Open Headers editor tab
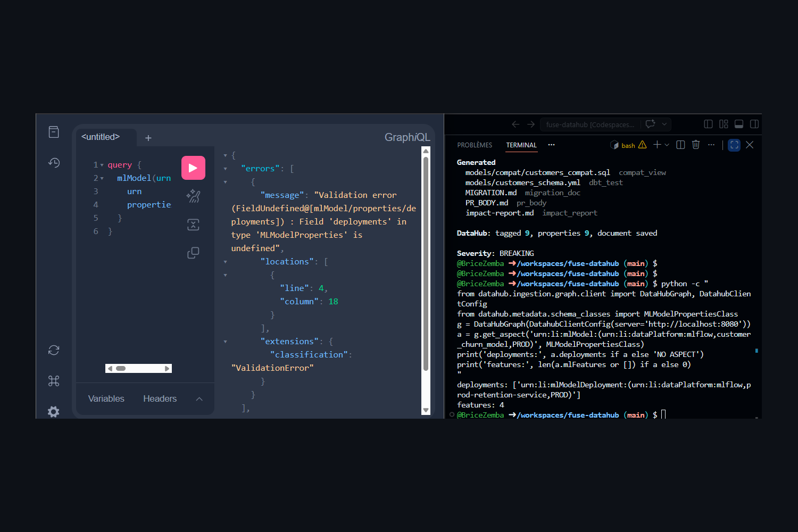Viewport: 798px width, 532px height. point(160,398)
